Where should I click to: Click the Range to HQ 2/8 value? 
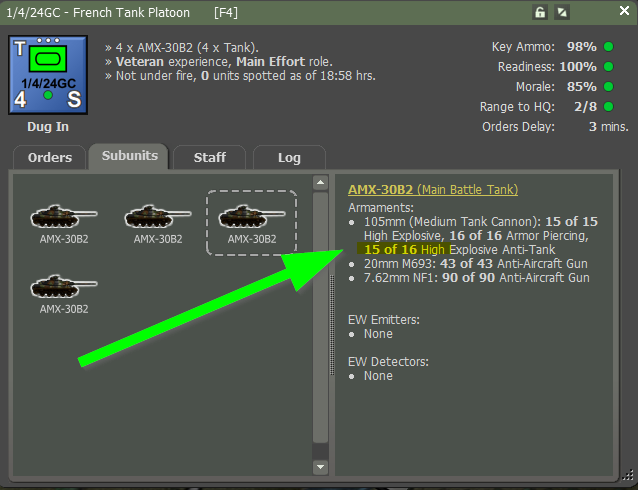pos(586,107)
